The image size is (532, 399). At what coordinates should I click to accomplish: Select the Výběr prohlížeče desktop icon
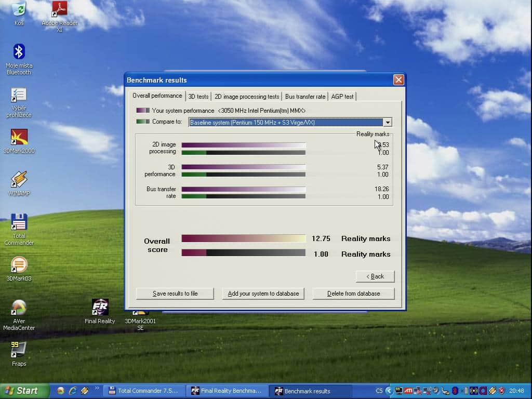click(19, 102)
